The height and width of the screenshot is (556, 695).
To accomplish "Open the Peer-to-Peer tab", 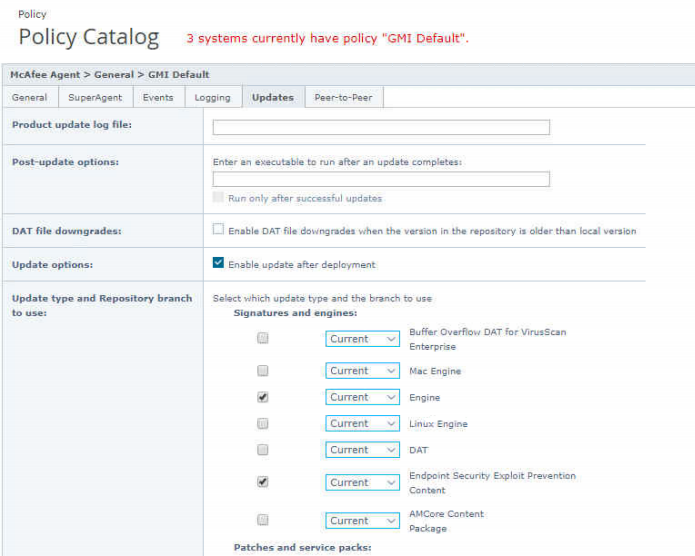I will click(344, 98).
